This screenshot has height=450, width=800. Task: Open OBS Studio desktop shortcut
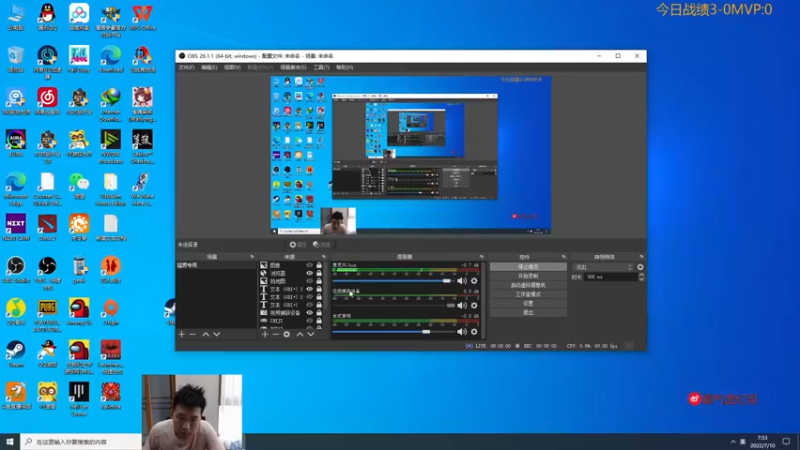point(16,269)
